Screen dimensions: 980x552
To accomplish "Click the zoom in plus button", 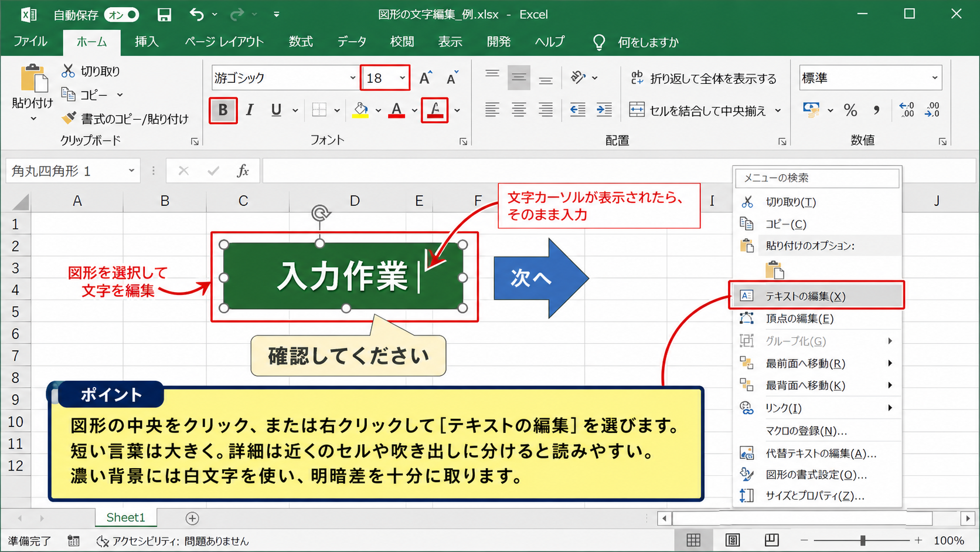I will point(918,540).
